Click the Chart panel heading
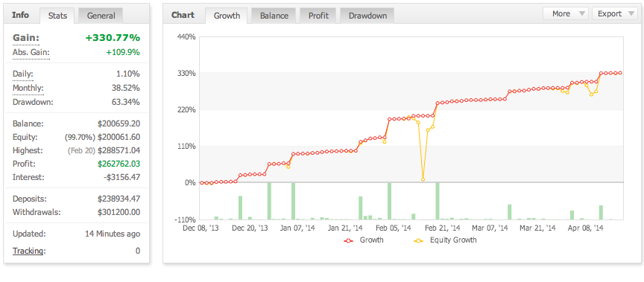The width and height of the screenshot is (644, 282). pos(183,15)
